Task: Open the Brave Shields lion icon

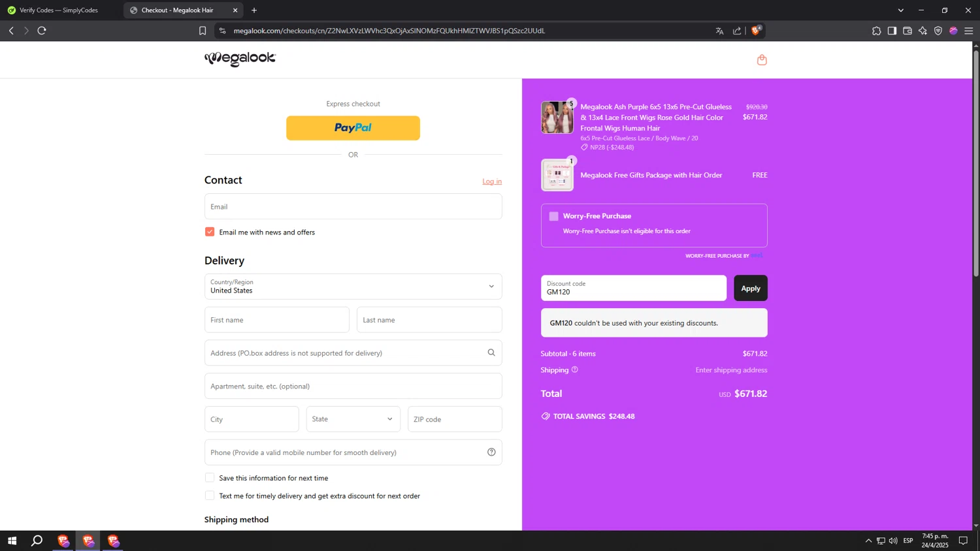Action: point(756,30)
